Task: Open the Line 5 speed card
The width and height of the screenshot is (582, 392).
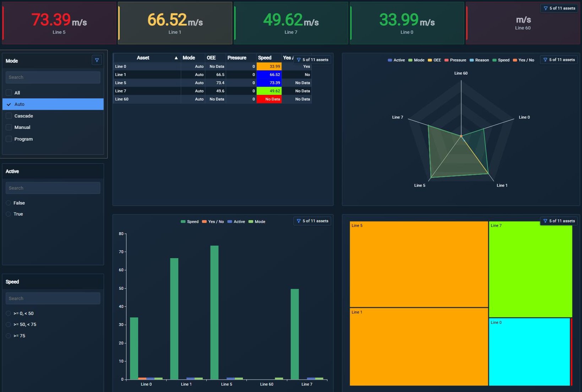Action: 59,23
